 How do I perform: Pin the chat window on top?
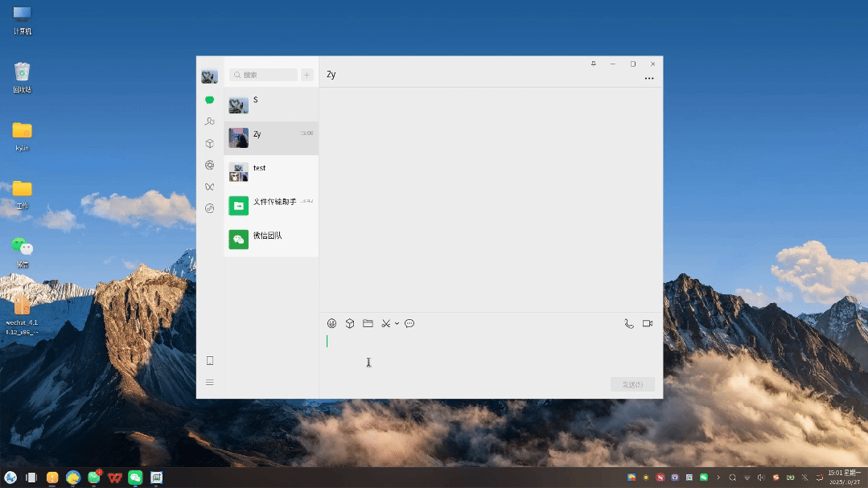593,64
